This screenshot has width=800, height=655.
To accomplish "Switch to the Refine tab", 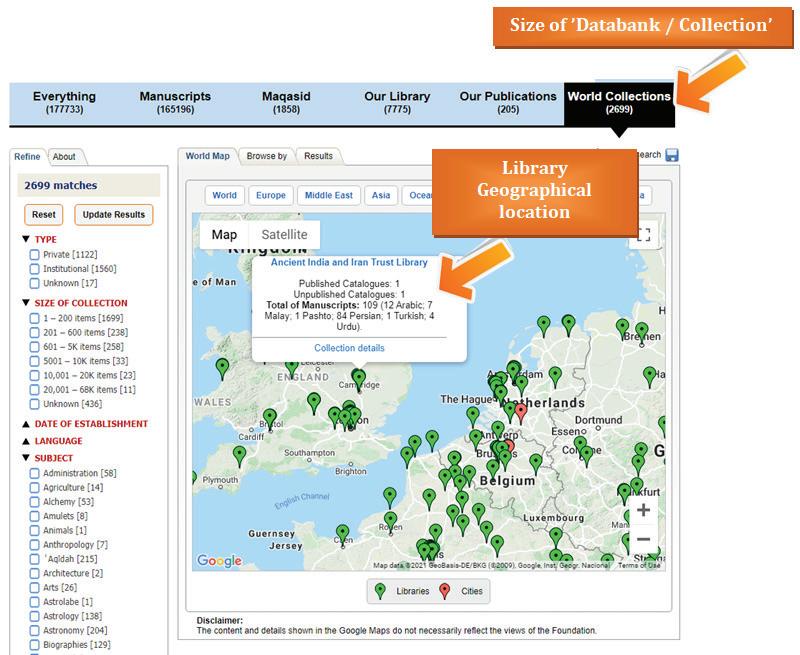I will (x=27, y=157).
